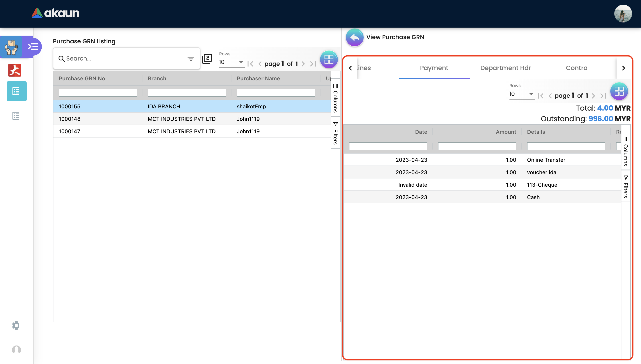Click the red running-figure app icon
Image resolution: width=641 pixels, height=364 pixels.
pyautogui.click(x=15, y=70)
